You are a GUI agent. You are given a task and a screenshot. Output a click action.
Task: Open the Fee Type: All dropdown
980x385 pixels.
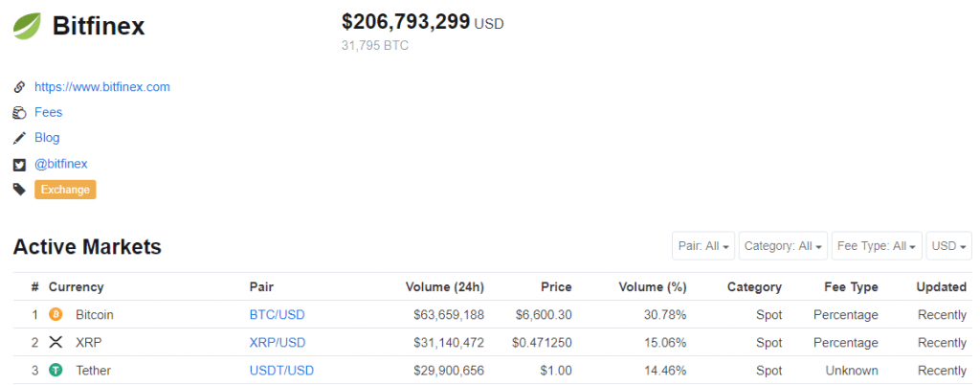877,246
